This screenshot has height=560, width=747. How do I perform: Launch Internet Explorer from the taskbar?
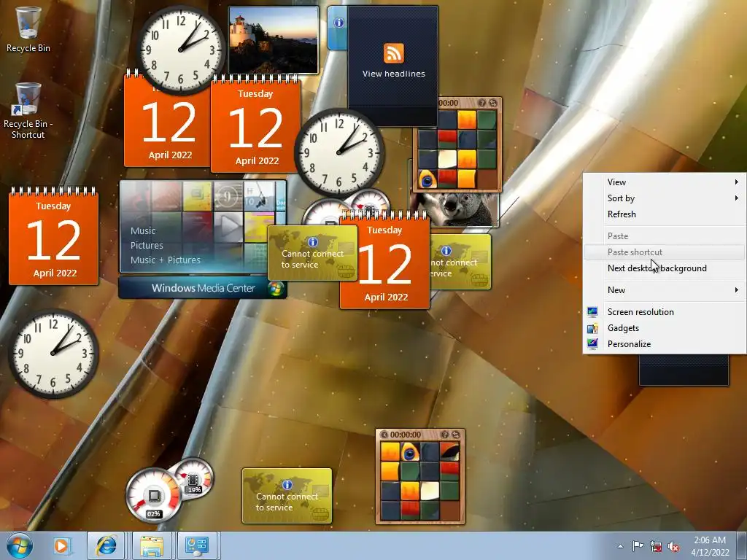click(x=106, y=545)
